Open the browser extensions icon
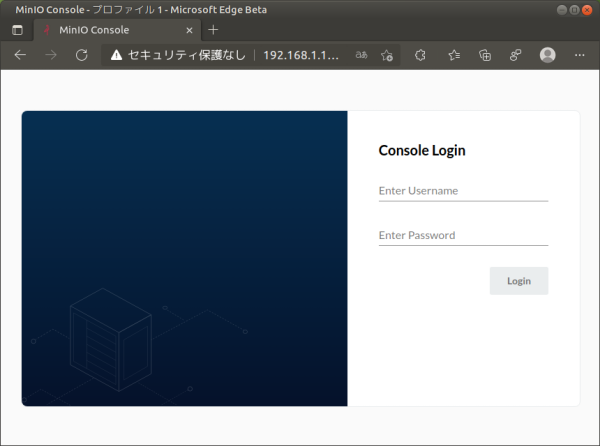600x446 pixels. (x=421, y=55)
